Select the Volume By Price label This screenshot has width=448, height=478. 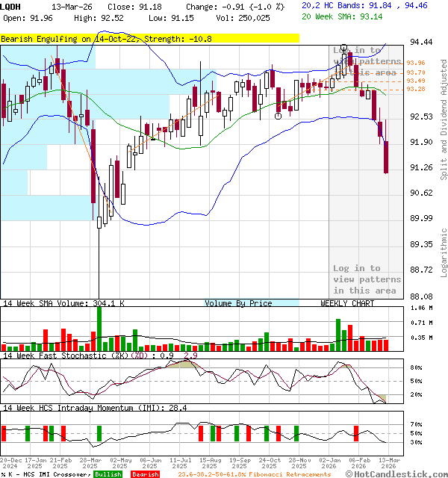[238, 303]
